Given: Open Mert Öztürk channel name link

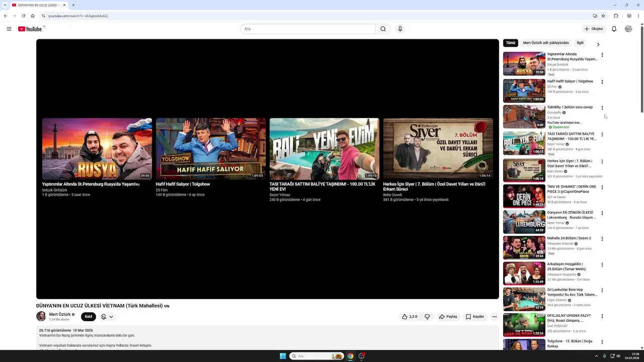Looking at the screenshot, I should [x=60, y=314].
